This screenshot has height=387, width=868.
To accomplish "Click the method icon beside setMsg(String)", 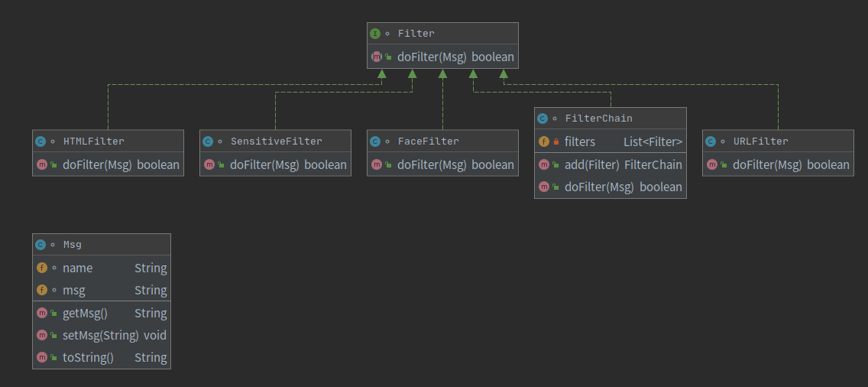I will click(41, 336).
